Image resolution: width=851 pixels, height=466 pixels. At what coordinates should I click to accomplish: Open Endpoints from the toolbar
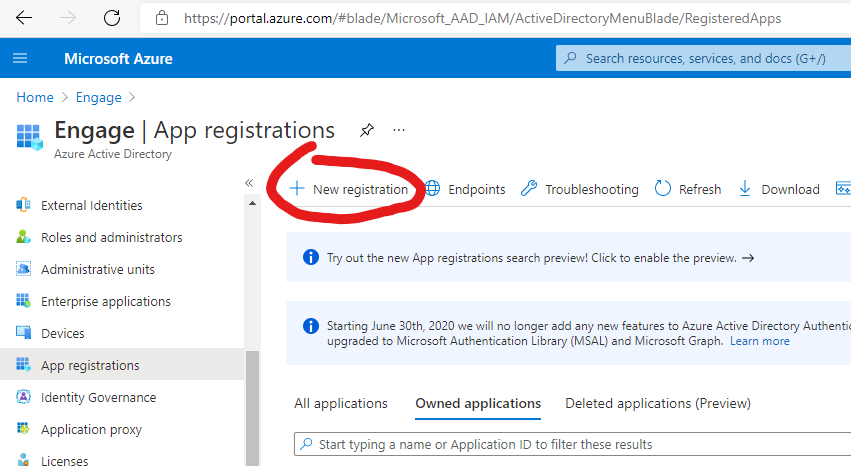click(x=465, y=189)
